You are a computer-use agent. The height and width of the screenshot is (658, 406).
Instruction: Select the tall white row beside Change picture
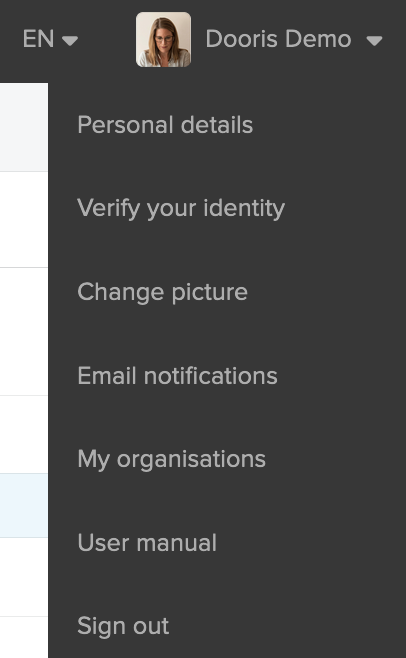click(x=24, y=332)
